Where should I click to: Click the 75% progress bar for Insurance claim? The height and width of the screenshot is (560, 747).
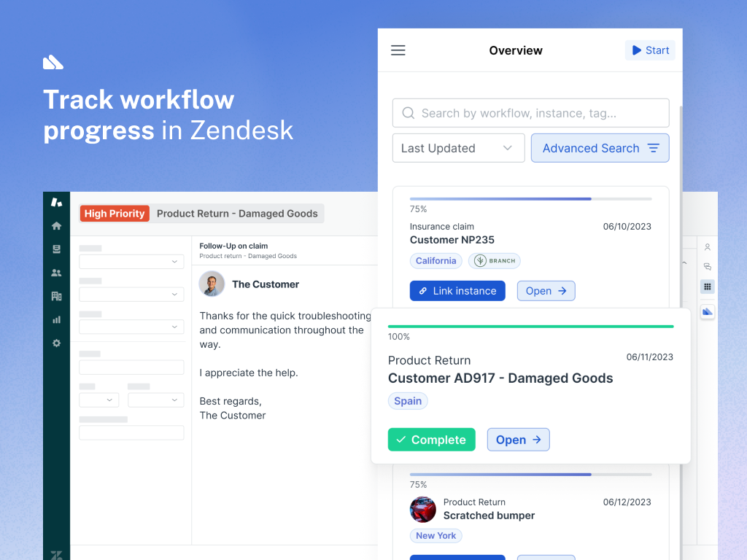pos(531,198)
